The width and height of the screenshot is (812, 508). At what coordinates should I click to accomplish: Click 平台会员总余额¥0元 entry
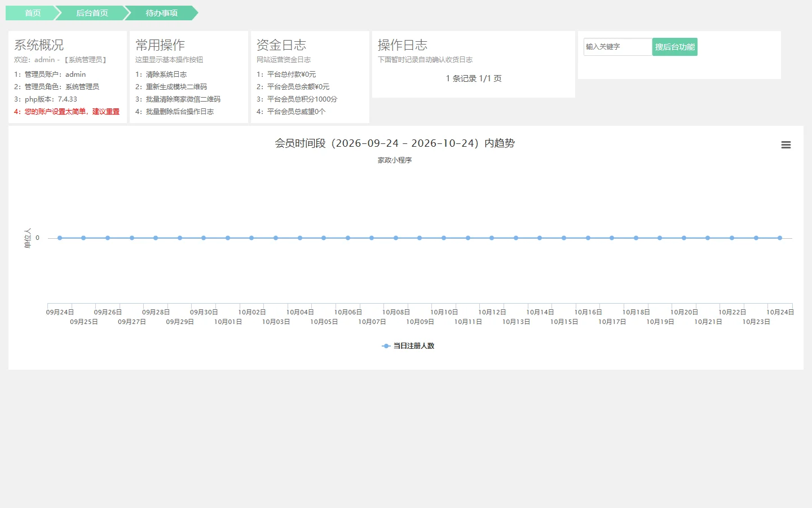click(298, 87)
